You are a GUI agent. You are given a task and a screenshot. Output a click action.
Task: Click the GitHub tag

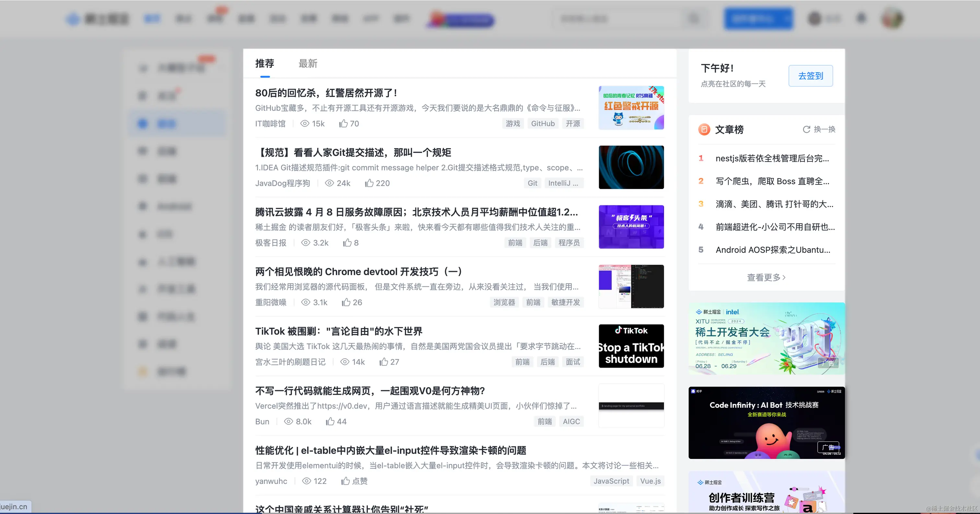[542, 123]
